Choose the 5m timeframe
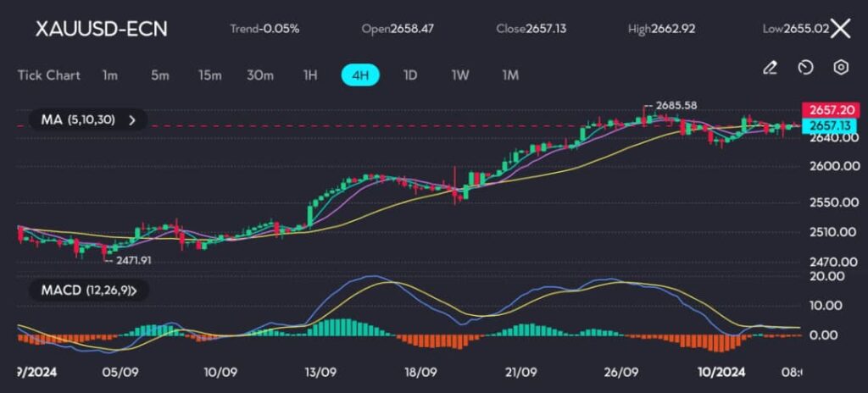Viewport: 868px width, 393px height. [159, 75]
